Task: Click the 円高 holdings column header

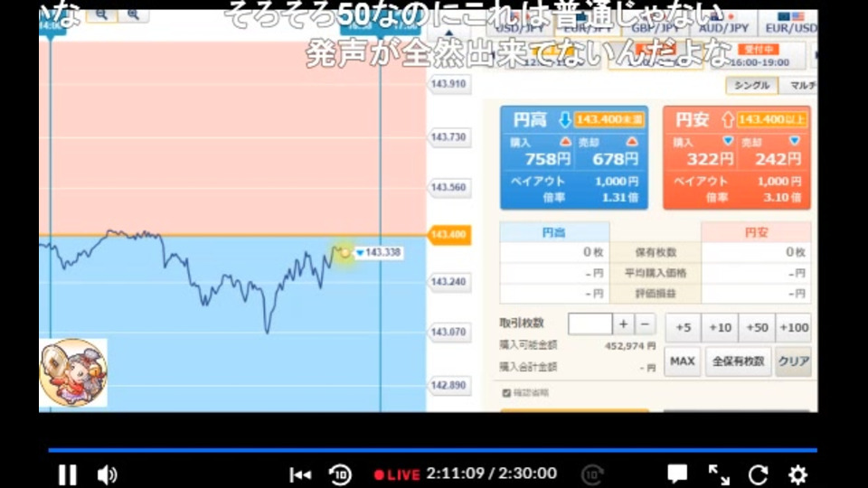Action: 554,232
